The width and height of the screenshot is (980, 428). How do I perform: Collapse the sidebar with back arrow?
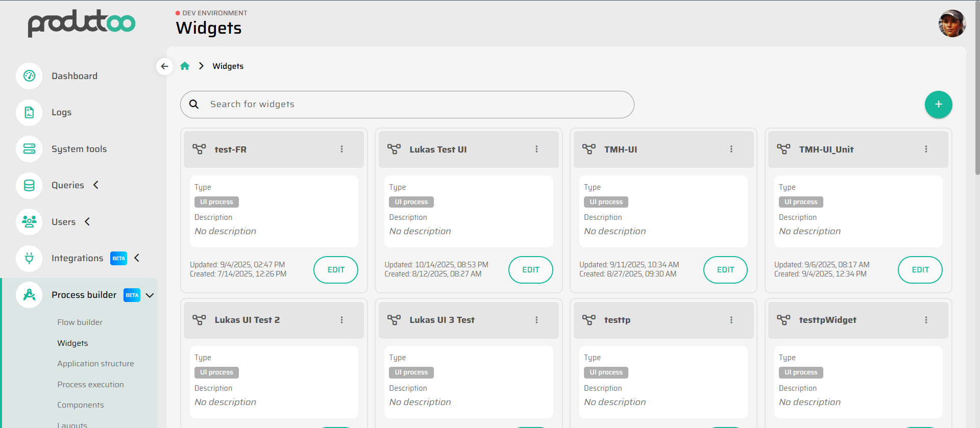click(x=164, y=66)
